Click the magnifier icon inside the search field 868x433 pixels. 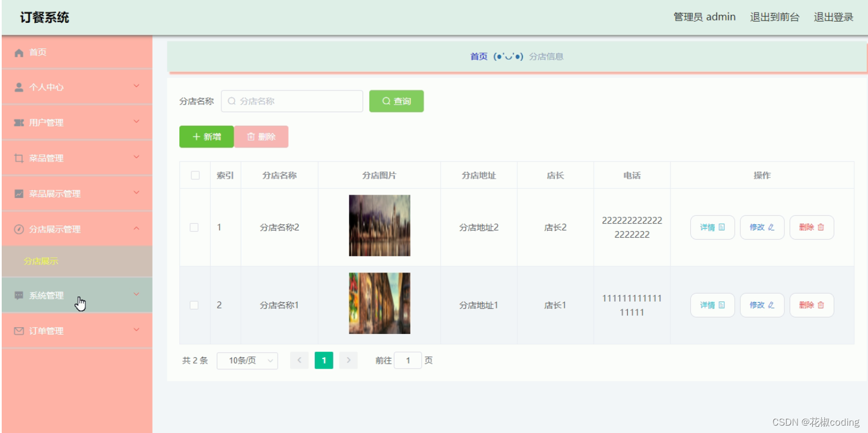pyautogui.click(x=231, y=101)
